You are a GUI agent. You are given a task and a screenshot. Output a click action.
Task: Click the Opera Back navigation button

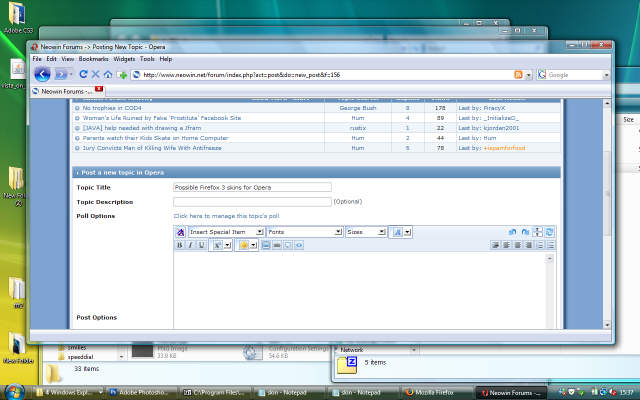42,74
